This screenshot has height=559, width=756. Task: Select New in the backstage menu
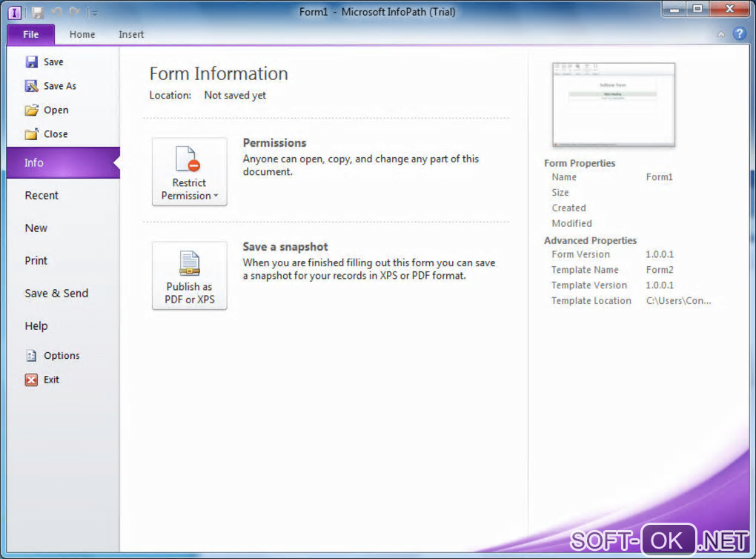(36, 228)
